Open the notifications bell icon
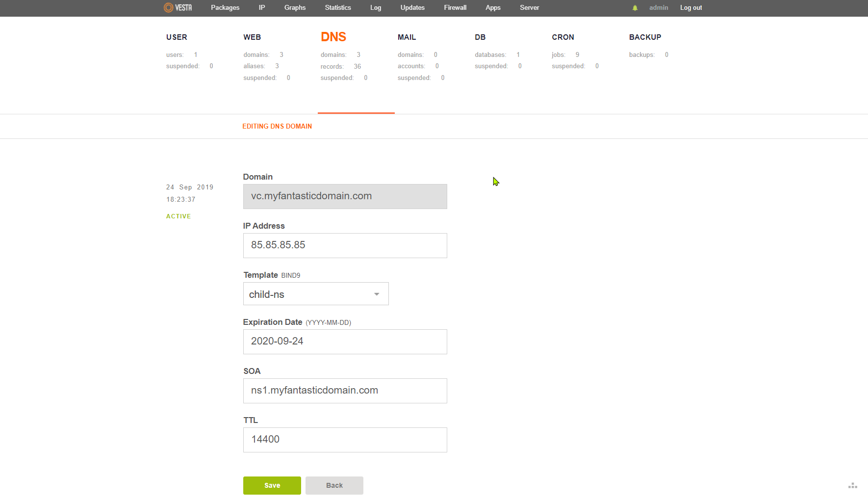The width and height of the screenshot is (868, 502). tap(635, 8)
